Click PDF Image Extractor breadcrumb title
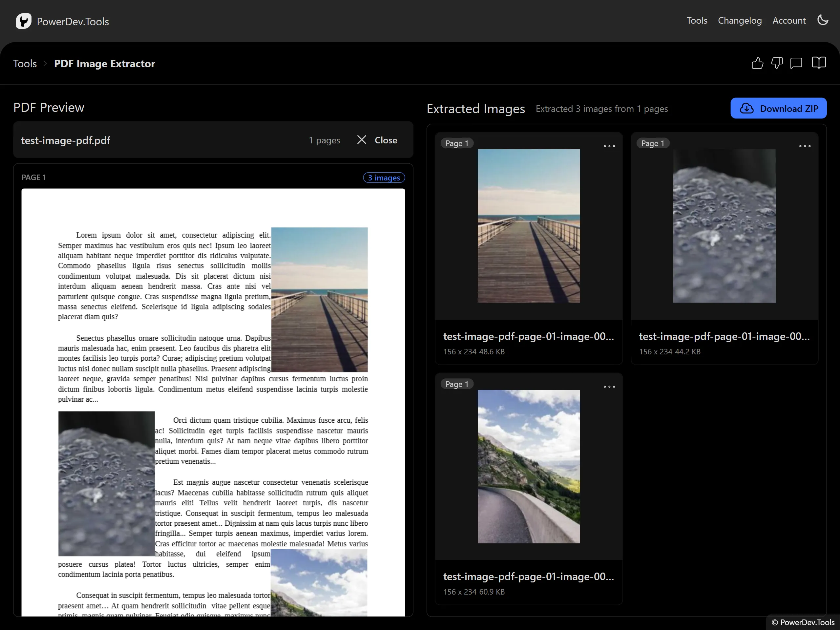The height and width of the screenshot is (630, 840). 104,63
